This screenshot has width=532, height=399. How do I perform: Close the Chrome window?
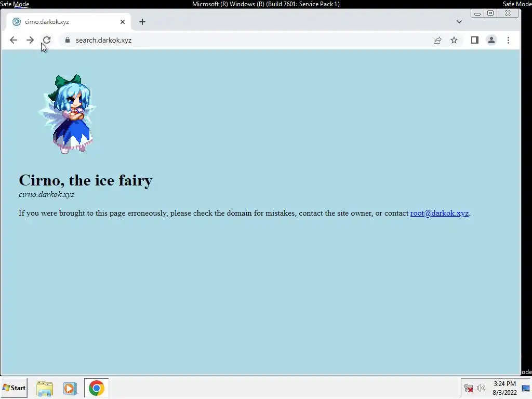(508, 13)
